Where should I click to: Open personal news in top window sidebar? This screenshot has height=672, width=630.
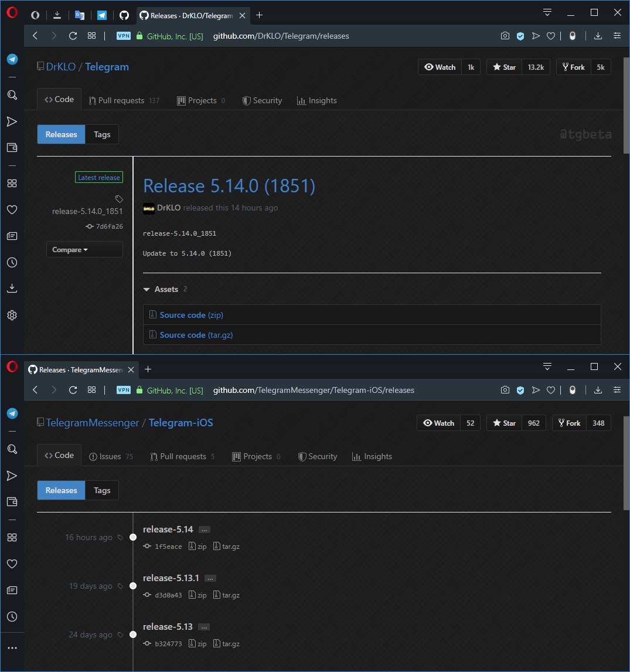click(x=12, y=236)
